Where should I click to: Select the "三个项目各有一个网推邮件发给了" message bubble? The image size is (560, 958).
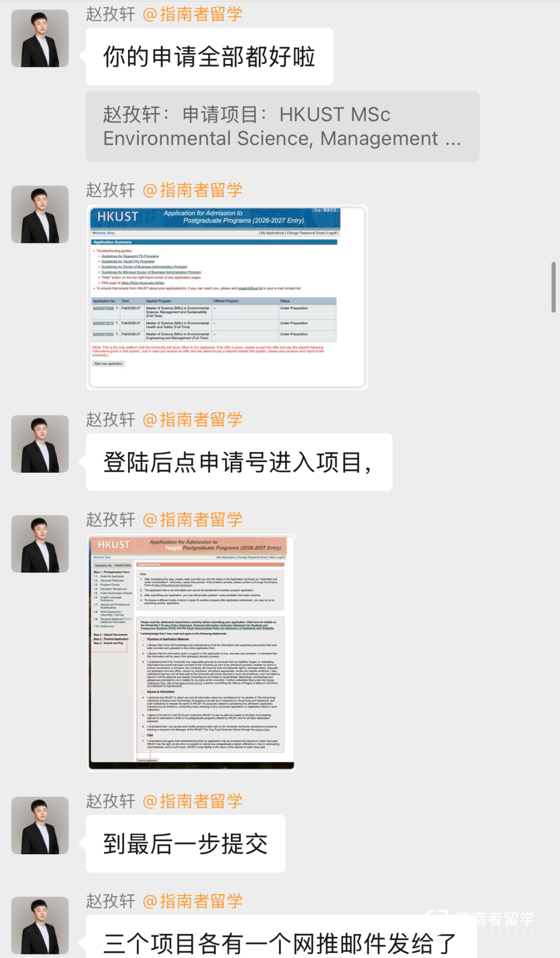pos(280,940)
